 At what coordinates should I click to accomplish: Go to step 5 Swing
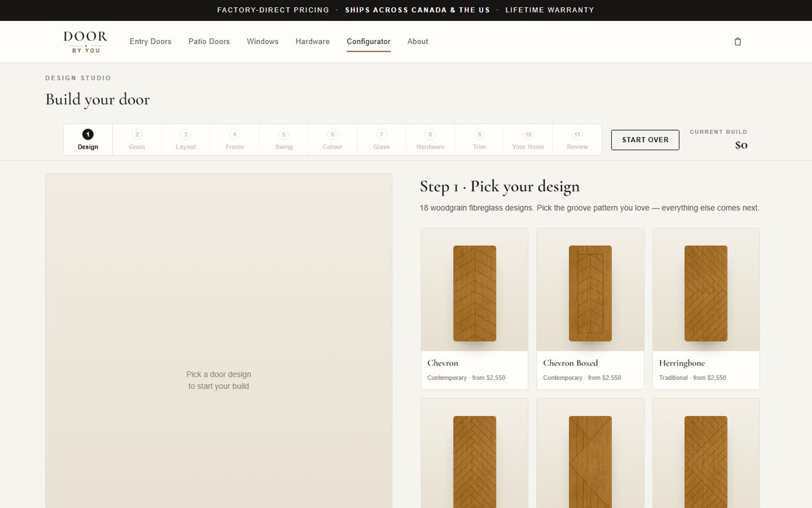pos(284,140)
